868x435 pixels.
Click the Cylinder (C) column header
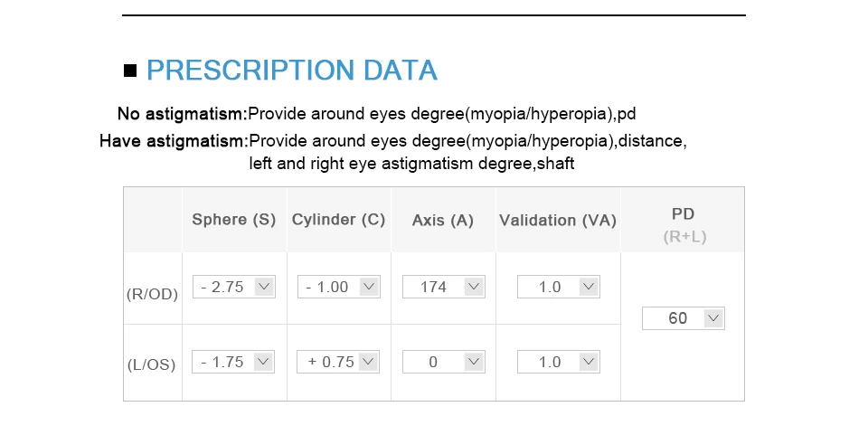[x=339, y=220]
